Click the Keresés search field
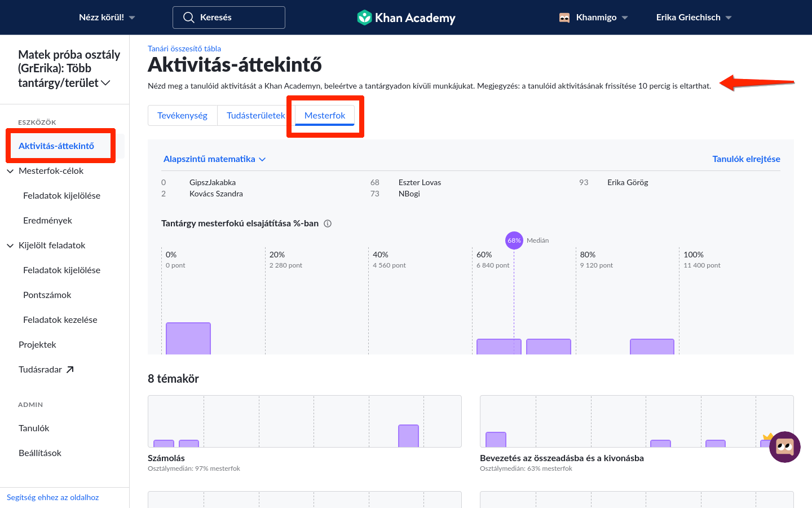812x508 pixels. coord(229,17)
